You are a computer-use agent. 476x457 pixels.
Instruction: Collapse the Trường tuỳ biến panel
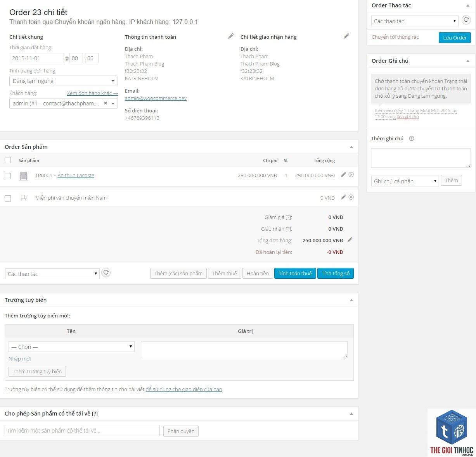tap(351, 300)
